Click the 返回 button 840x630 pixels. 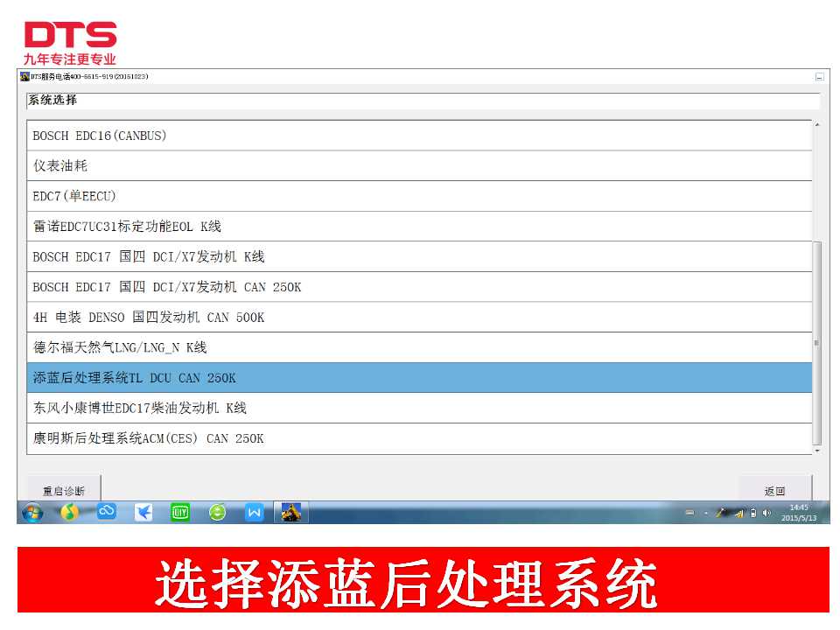(x=774, y=490)
